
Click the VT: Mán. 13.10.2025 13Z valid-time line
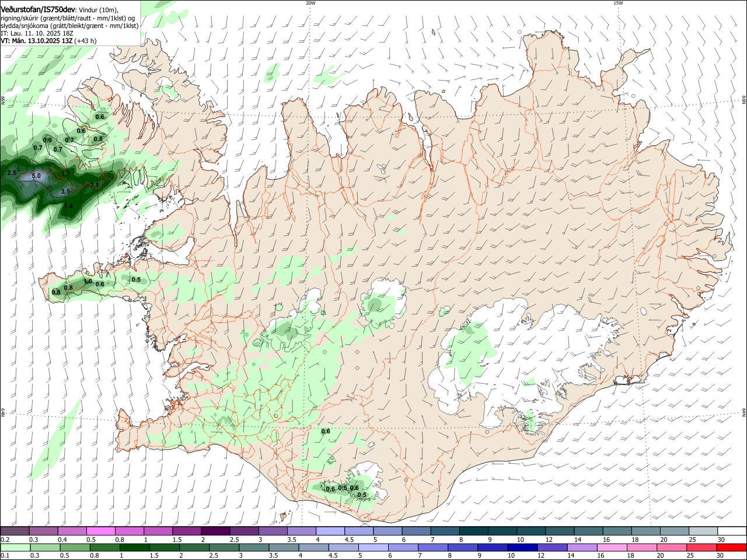click(48, 41)
